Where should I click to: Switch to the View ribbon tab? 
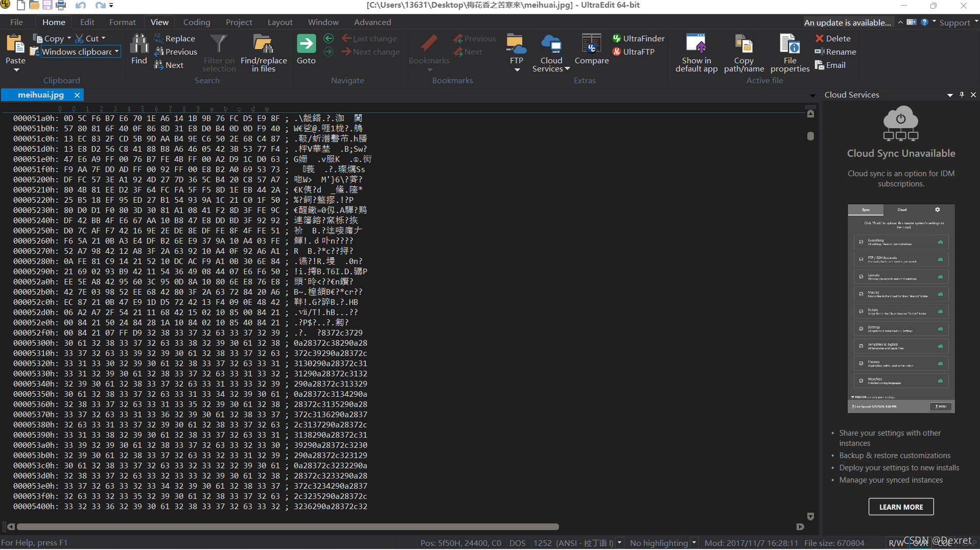click(159, 22)
